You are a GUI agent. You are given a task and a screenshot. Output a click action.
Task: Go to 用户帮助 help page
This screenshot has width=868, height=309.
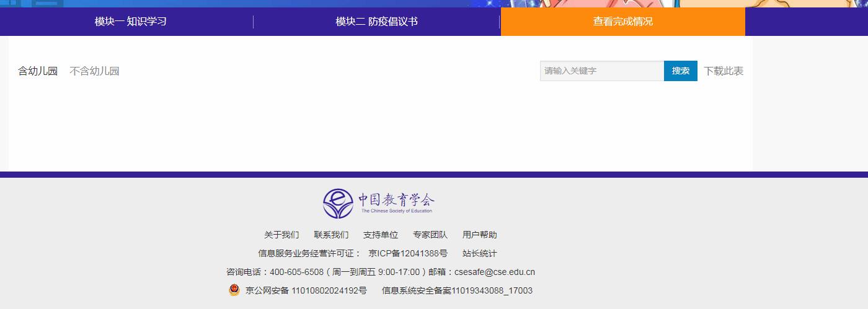click(480, 235)
